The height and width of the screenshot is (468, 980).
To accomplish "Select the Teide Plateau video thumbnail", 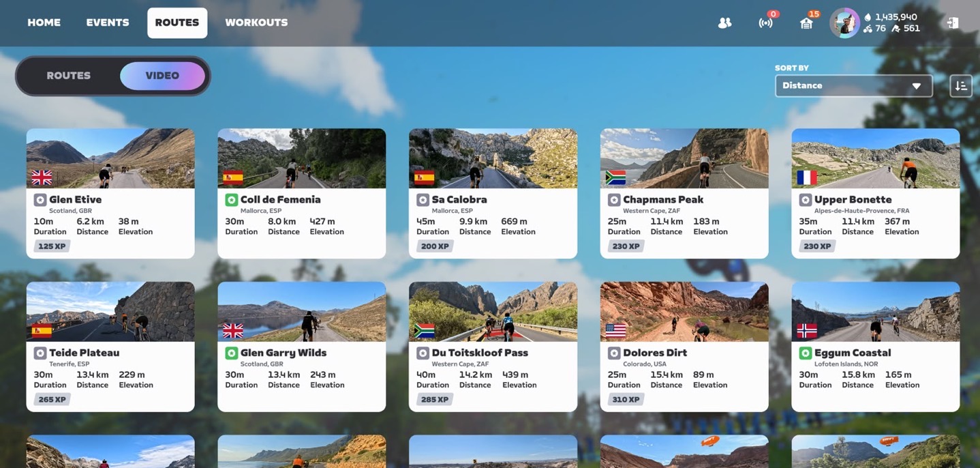I will (x=110, y=312).
